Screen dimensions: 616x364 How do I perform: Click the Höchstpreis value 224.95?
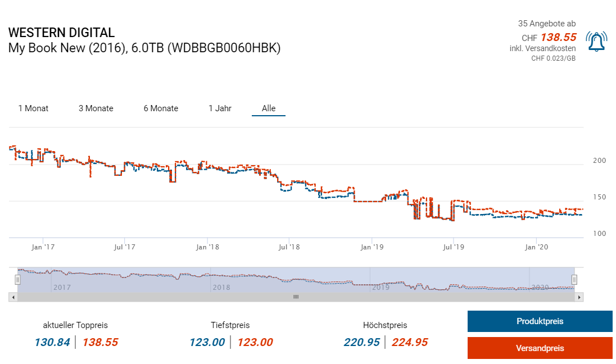click(410, 342)
